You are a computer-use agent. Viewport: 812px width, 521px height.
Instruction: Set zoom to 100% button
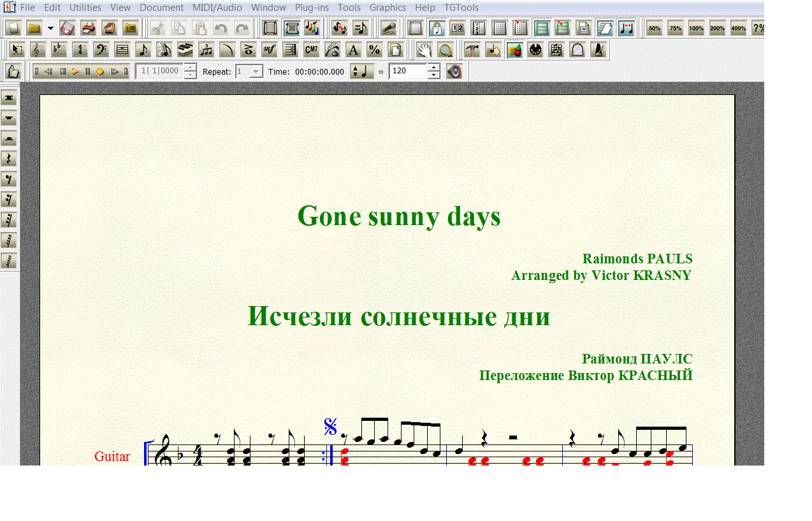pos(696,28)
